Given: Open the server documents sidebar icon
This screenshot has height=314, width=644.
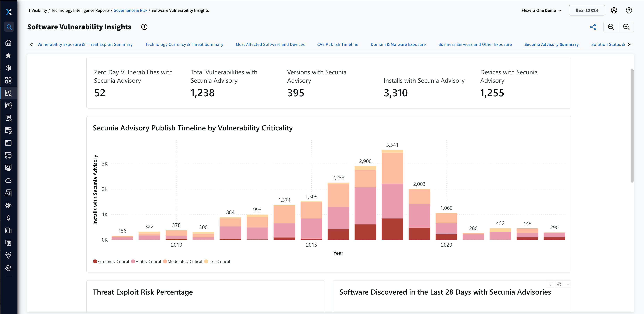Looking at the screenshot, I should (x=9, y=193).
